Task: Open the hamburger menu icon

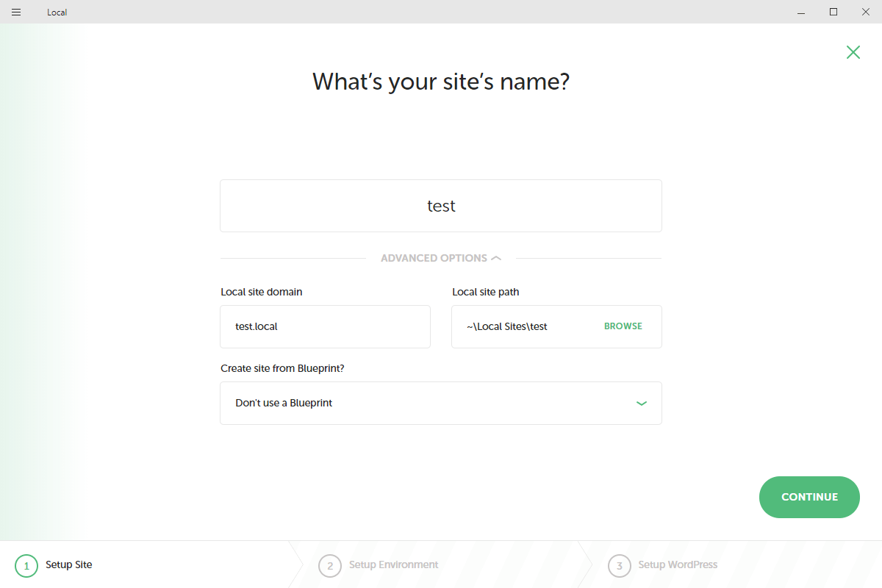Action: point(16,12)
